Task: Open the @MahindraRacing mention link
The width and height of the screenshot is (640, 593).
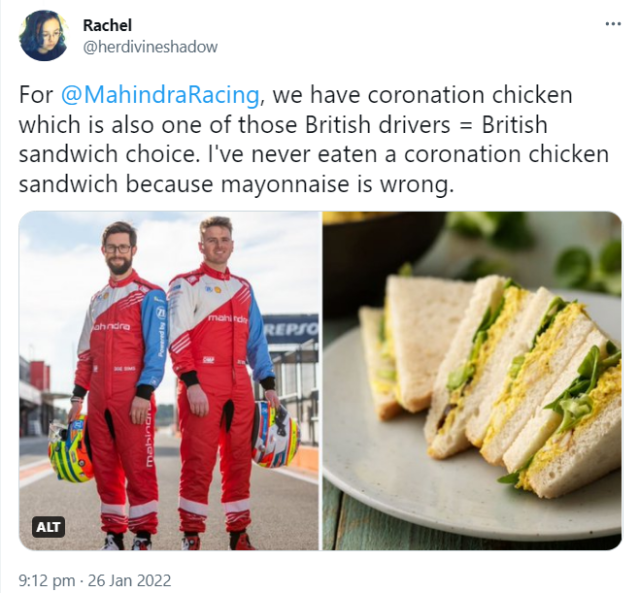Action: click(x=160, y=95)
